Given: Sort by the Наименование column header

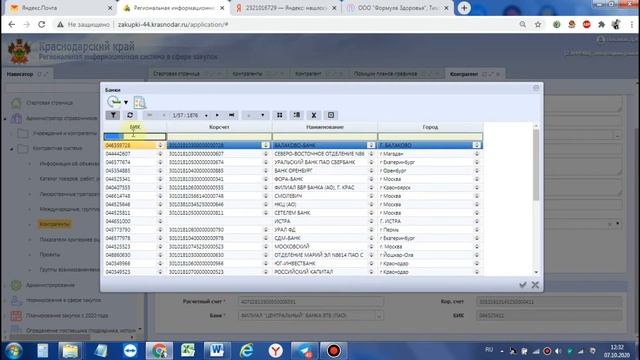Looking at the screenshot, I should (x=325, y=127).
